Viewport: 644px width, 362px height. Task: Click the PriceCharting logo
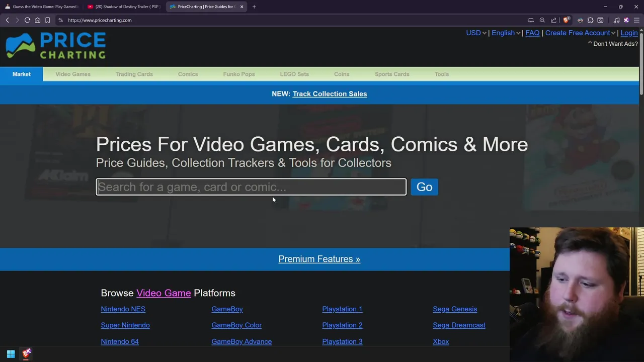click(x=55, y=46)
